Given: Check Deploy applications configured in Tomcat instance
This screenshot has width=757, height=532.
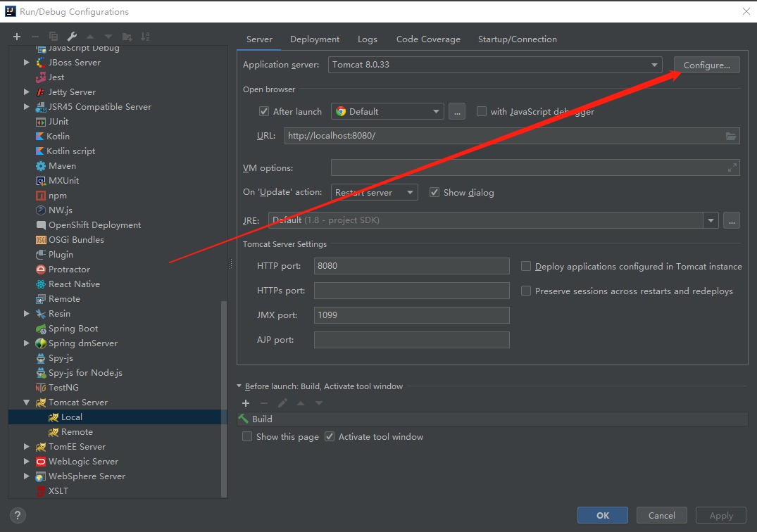Looking at the screenshot, I should [526, 266].
